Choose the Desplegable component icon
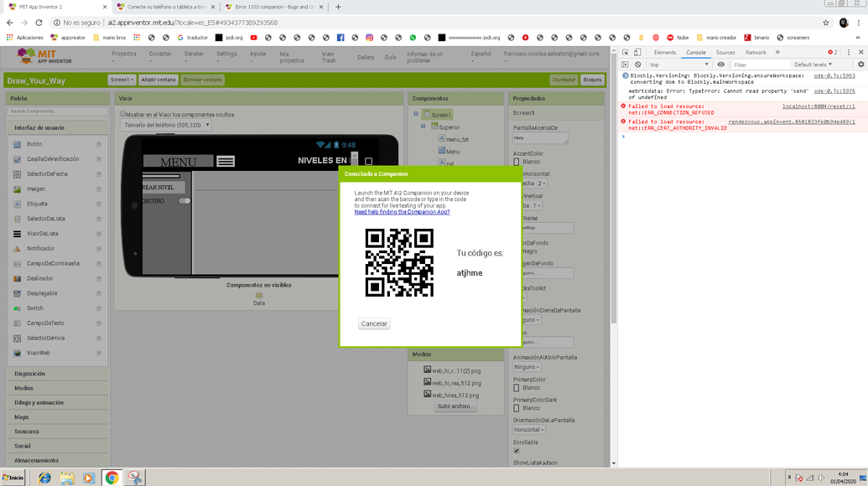This screenshot has width=868, height=486. pos(17,293)
